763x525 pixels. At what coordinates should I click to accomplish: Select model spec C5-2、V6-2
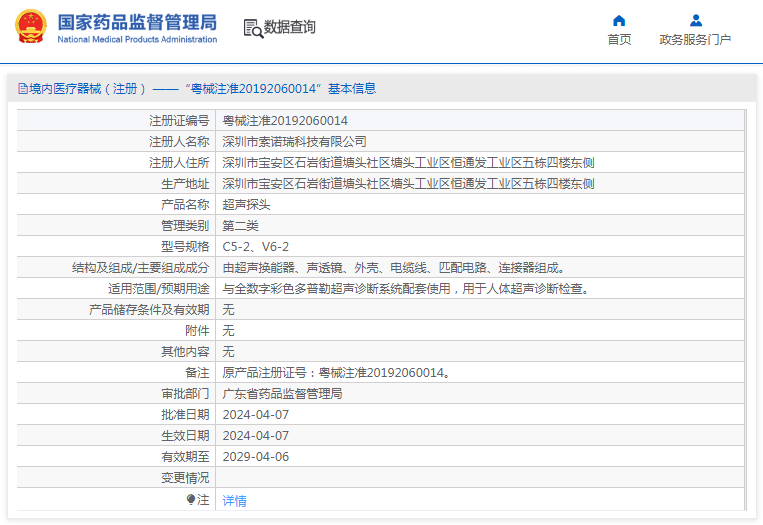[255, 247]
